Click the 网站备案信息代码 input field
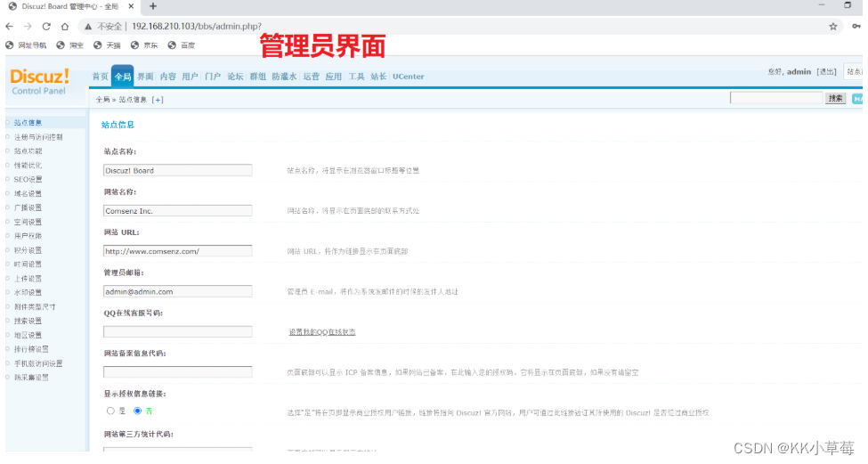 [178, 372]
